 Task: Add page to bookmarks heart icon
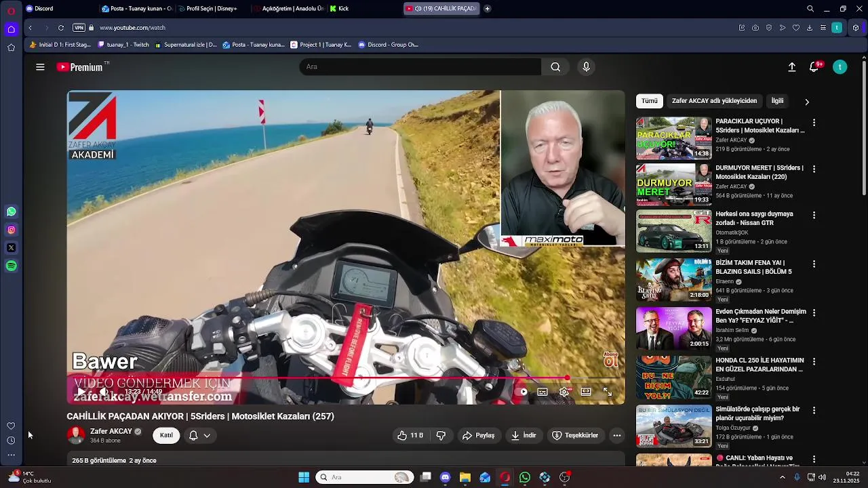[x=796, y=28]
